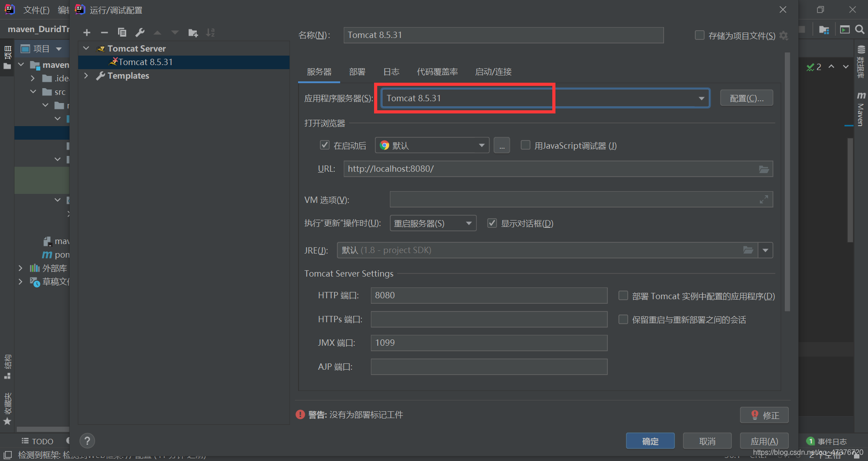
Task: Click the URL input field
Action: pyautogui.click(x=558, y=169)
